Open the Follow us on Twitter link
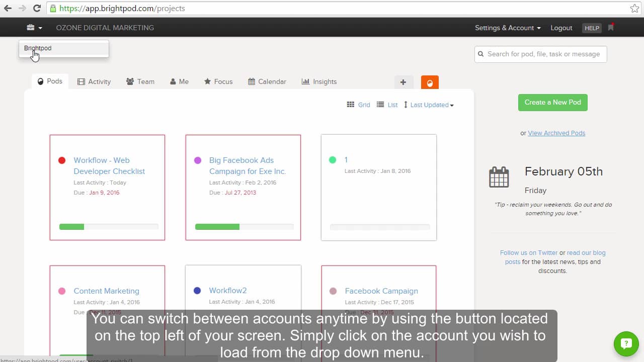Image resolution: width=644 pixels, height=362 pixels. tap(529, 253)
